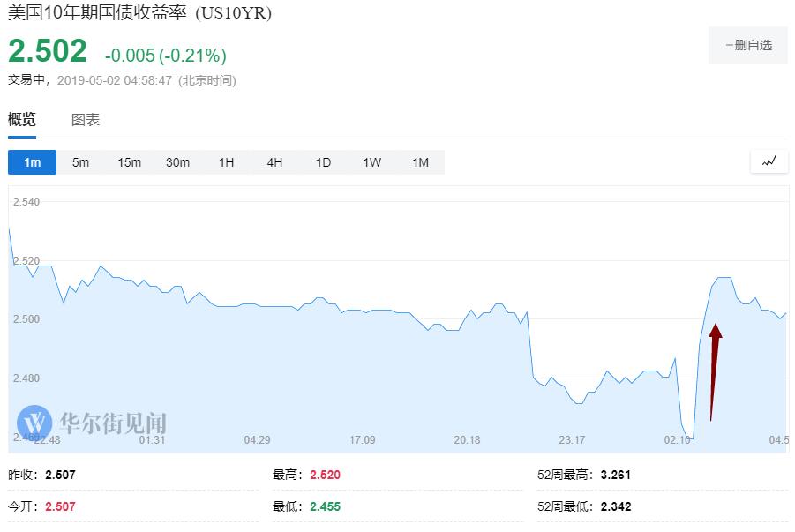Select the 5m interval
The height and width of the screenshot is (532, 795).
(x=80, y=162)
